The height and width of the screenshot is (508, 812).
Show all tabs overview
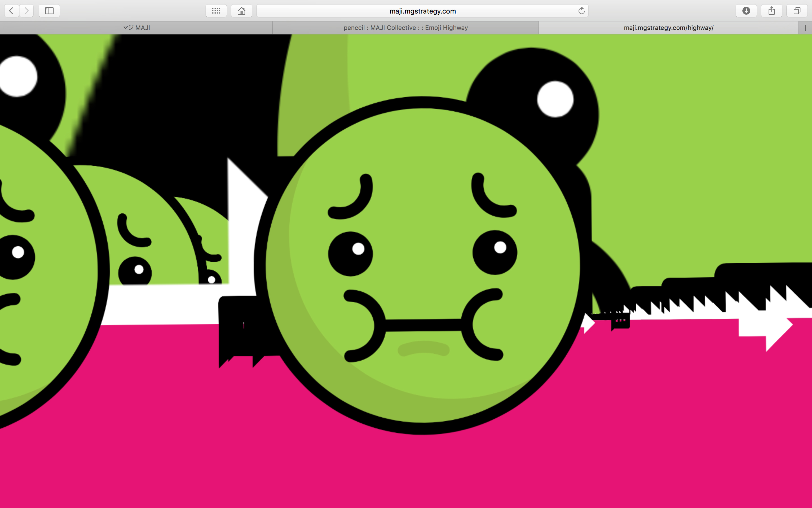click(x=797, y=11)
